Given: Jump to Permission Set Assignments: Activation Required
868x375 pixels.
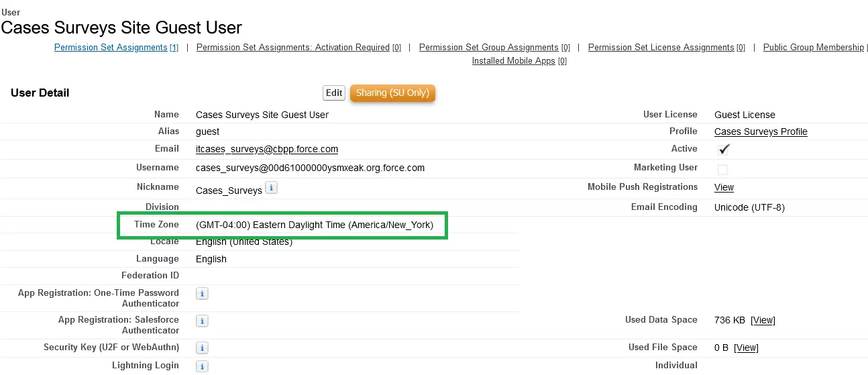Looking at the screenshot, I should click(x=299, y=48).
